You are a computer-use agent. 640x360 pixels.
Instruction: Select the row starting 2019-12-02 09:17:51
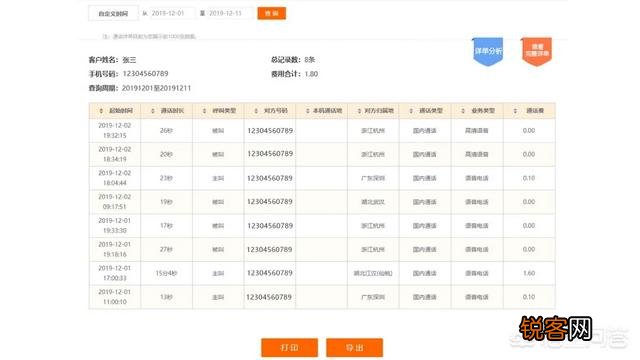click(x=322, y=202)
